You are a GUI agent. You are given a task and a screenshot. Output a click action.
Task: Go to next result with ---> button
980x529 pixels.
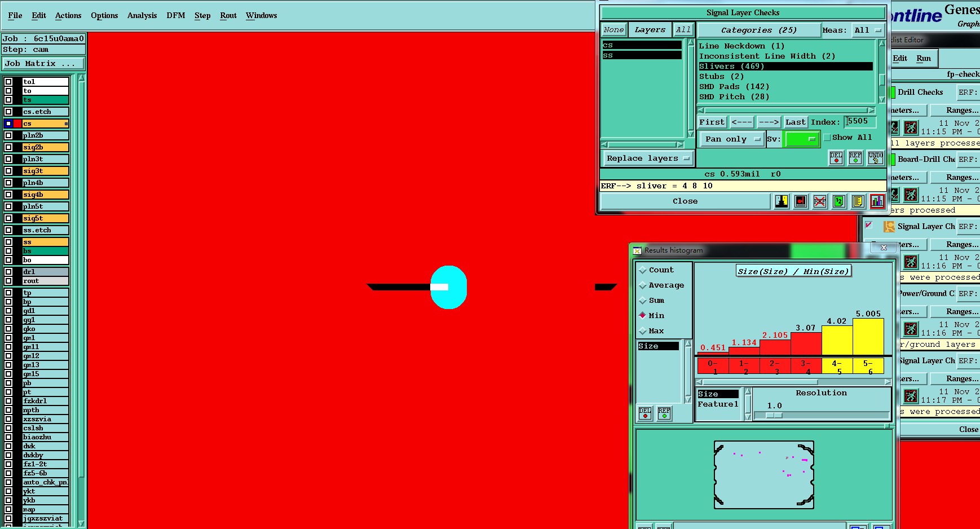tap(769, 122)
